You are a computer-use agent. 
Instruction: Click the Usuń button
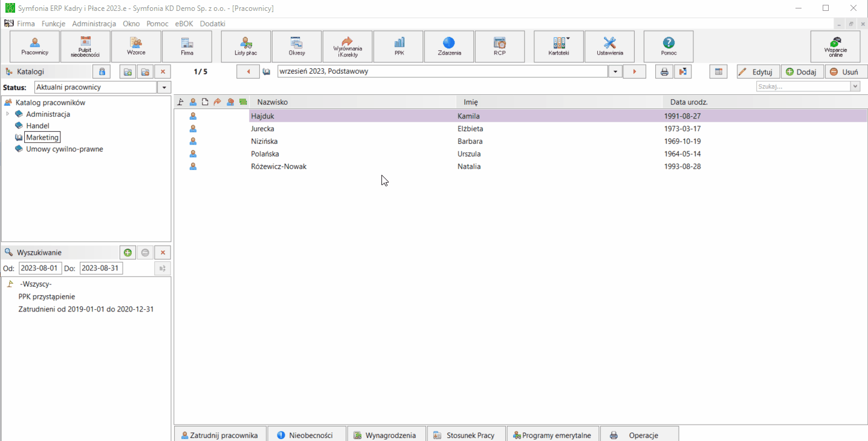point(846,71)
